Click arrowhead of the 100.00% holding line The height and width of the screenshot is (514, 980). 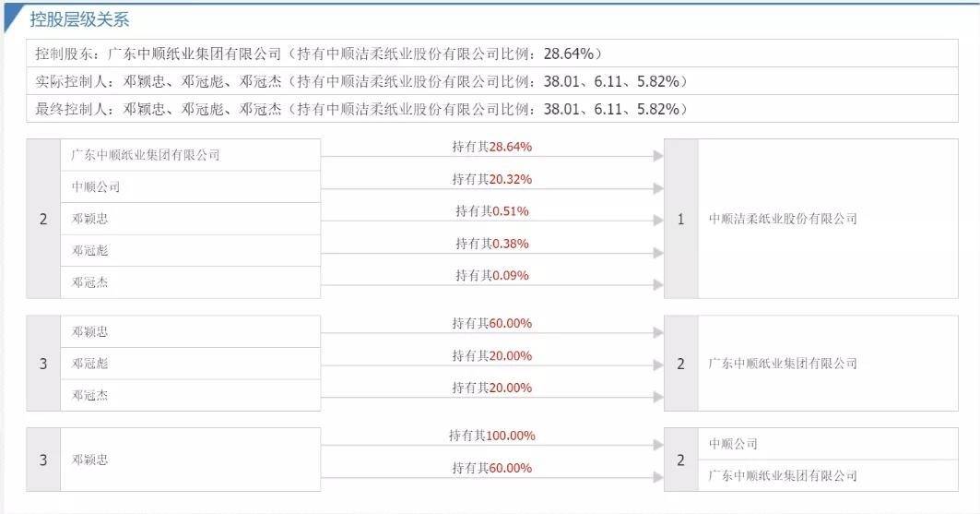point(658,445)
